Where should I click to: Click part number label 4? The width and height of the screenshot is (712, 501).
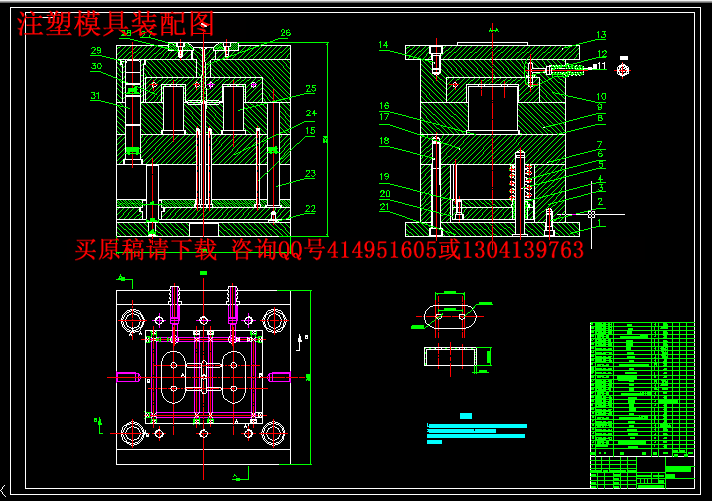pyautogui.click(x=600, y=179)
